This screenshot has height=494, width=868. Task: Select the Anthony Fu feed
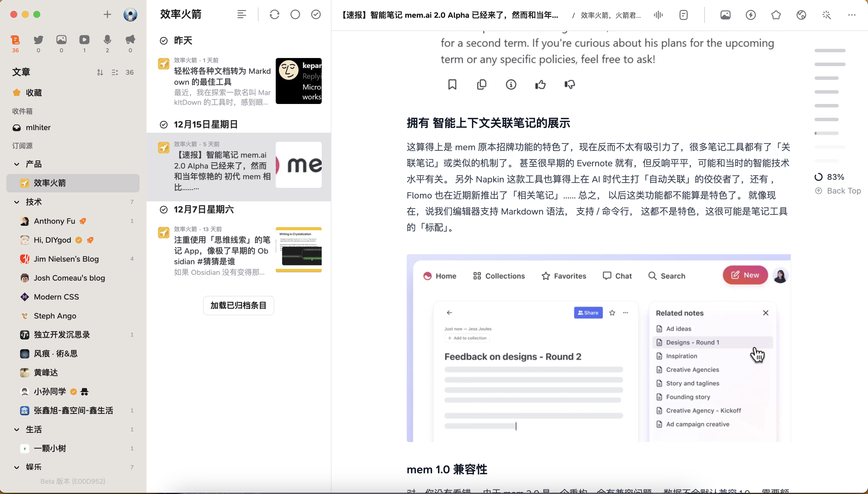[x=73, y=221]
